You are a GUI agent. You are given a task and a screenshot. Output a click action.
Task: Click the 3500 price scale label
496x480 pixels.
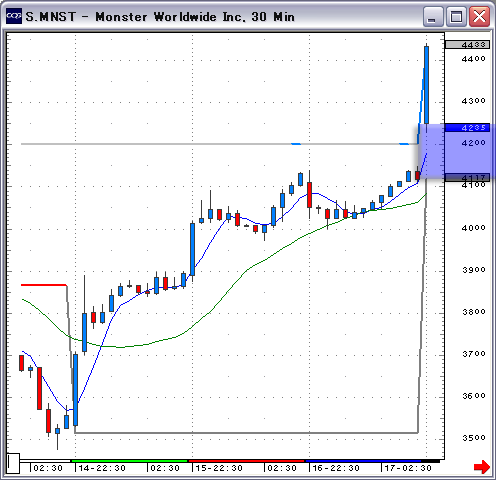[x=473, y=438]
